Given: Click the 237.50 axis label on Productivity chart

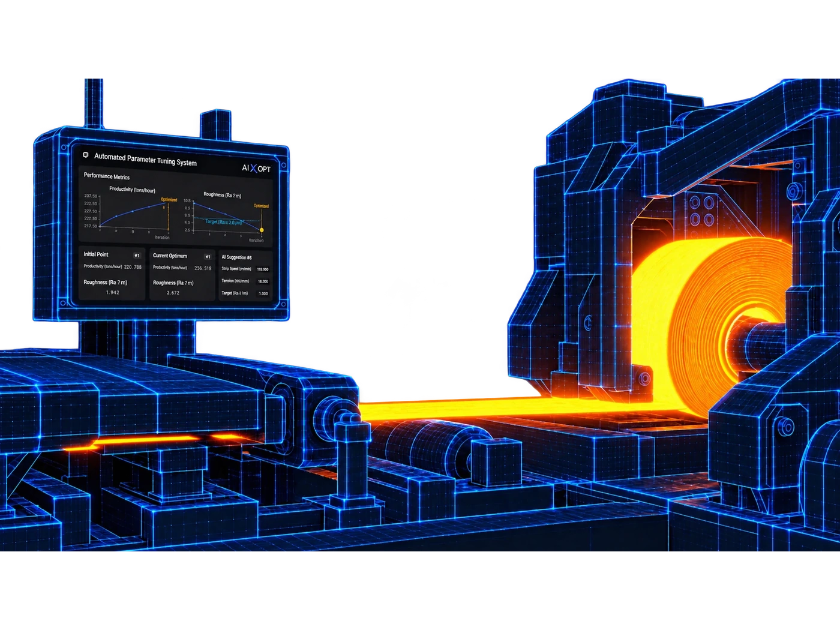Looking at the screenshot, I should pos(91,196).
